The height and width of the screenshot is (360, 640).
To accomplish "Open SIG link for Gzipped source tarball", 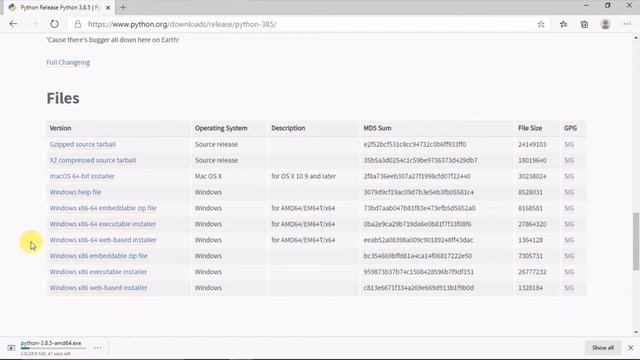I will pyautogui.click(x=569, y=144).
